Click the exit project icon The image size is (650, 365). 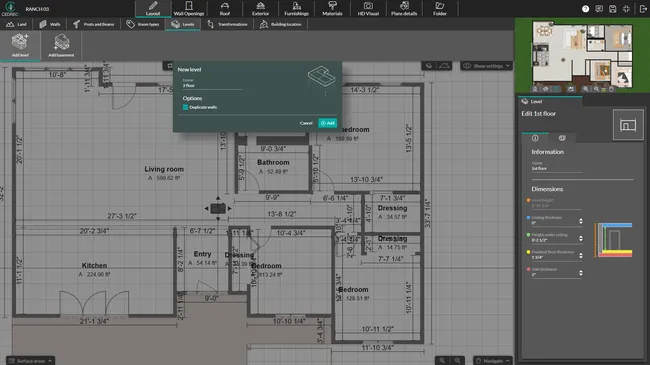[x=643, y=9]
